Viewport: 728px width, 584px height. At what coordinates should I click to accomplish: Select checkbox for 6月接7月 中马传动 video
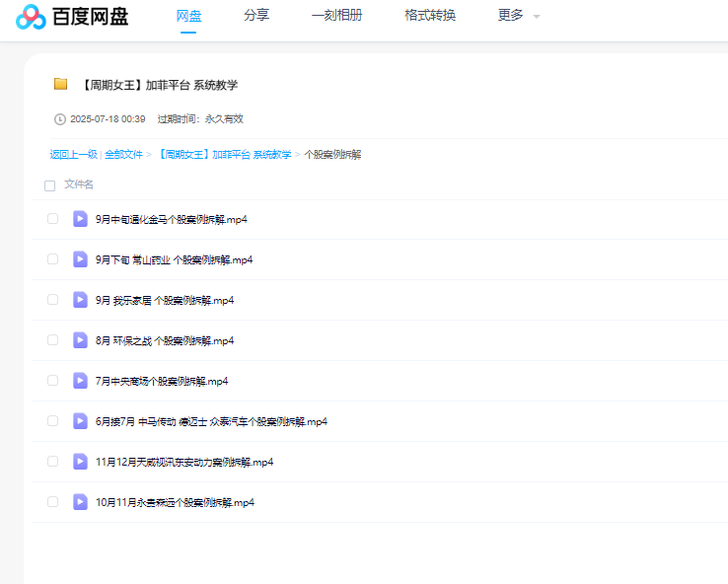tap(53, 421)
